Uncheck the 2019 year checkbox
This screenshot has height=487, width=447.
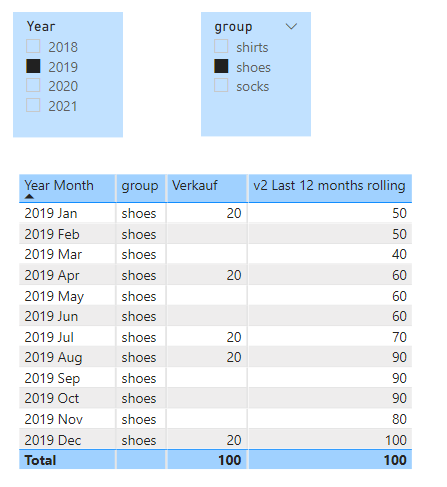point(33,66)
